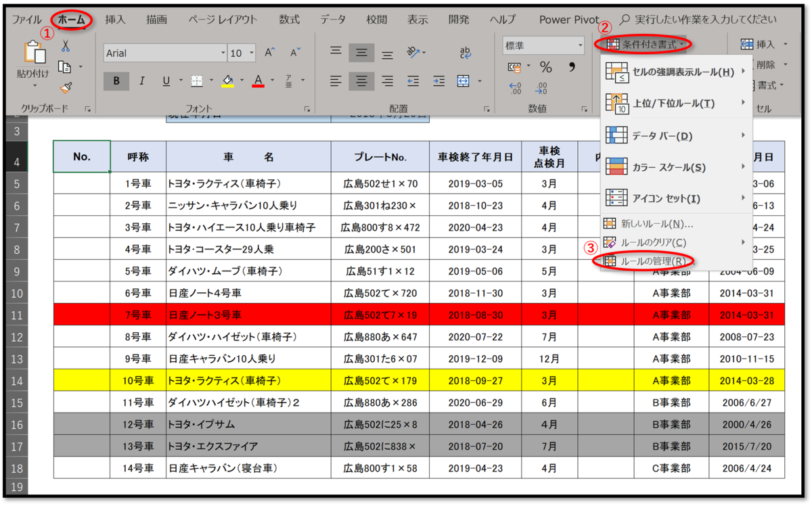
Task: Toggle Italic formatting
Action: tap(141, 81)
